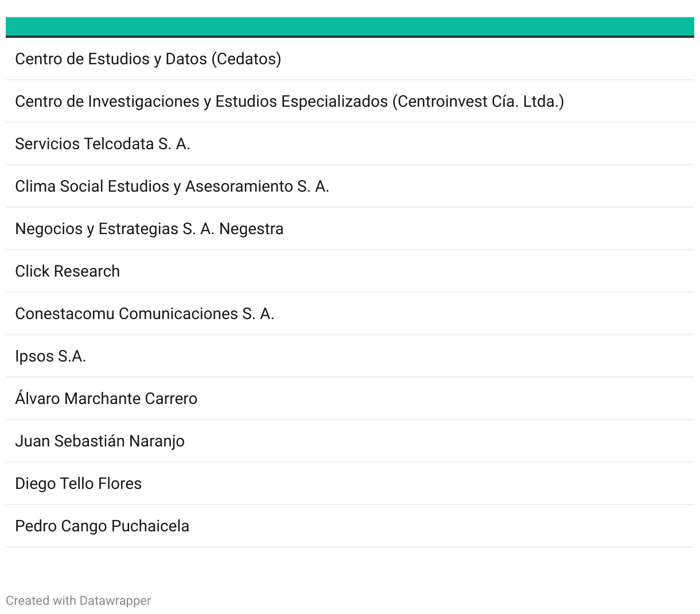Select the Ipsos S.A. row
Image resolution: width=700 pixels, height=614 pixels.
pos(50,356)
